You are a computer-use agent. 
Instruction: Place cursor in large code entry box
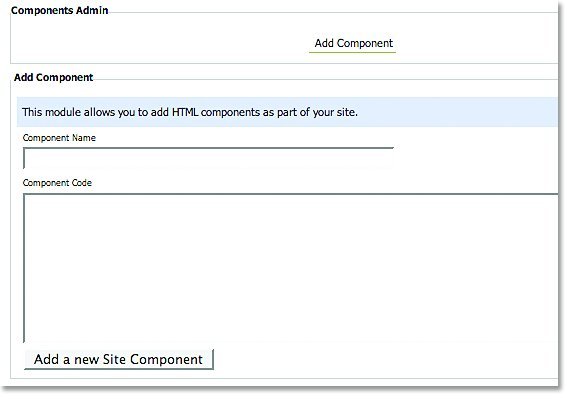[291, 268]
